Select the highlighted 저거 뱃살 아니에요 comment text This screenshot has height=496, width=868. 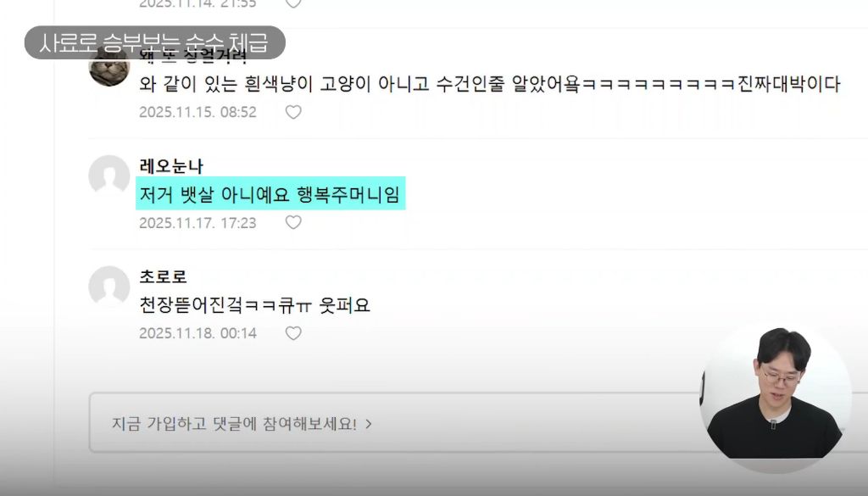[270, 194]
